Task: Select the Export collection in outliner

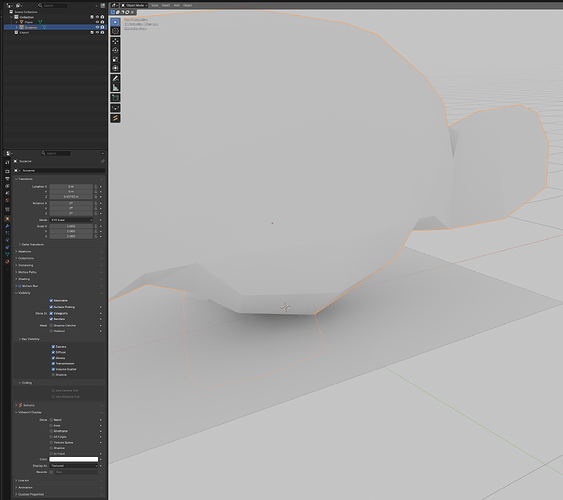Action: [24, 33]
